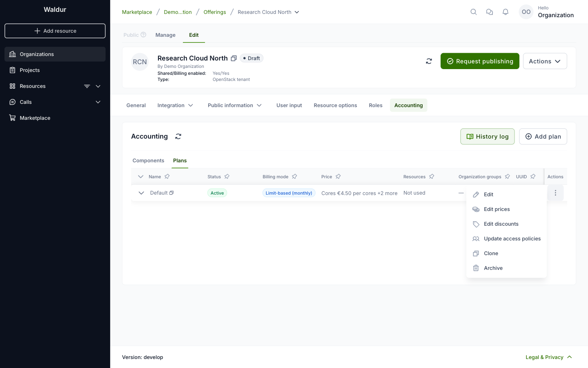The height and width of the screenshot is (368, 588).
Task: Select Clone from the plan menu
Action: 506,253
